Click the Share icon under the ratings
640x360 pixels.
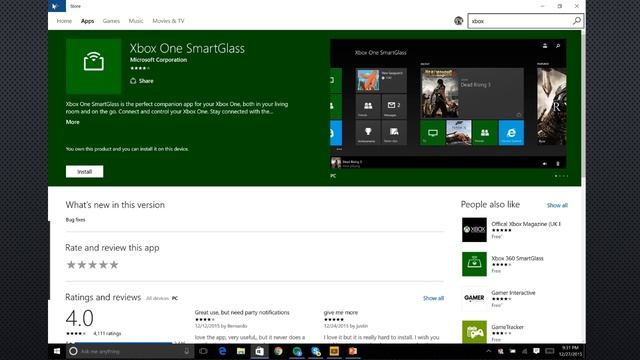pos(133,81)
